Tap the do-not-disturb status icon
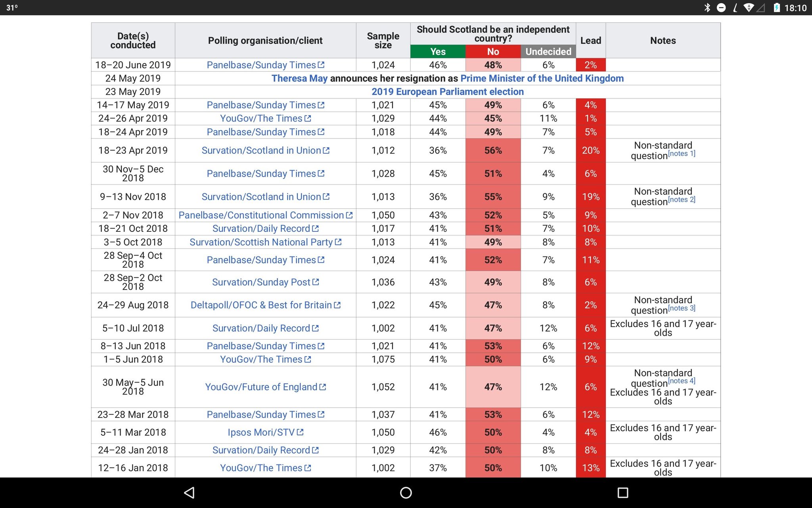This screenshot has height=508, width=812. 721,8
